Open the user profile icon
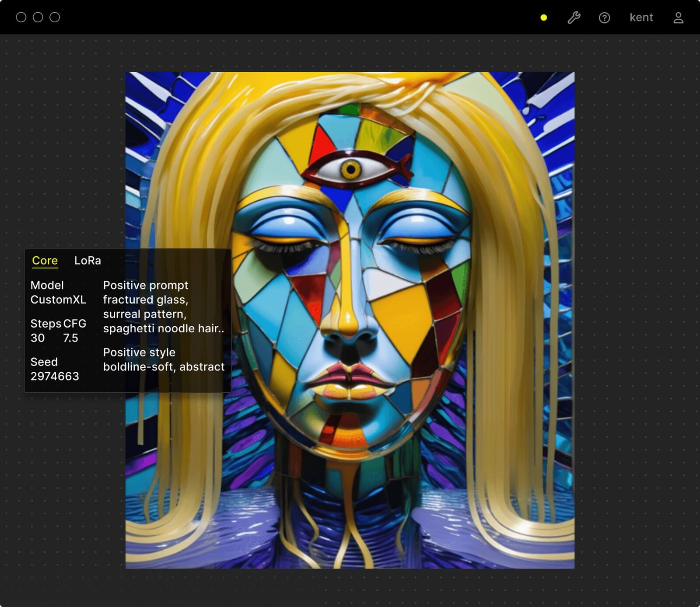This screenshot has height=607, width=700. coord(678,17)
